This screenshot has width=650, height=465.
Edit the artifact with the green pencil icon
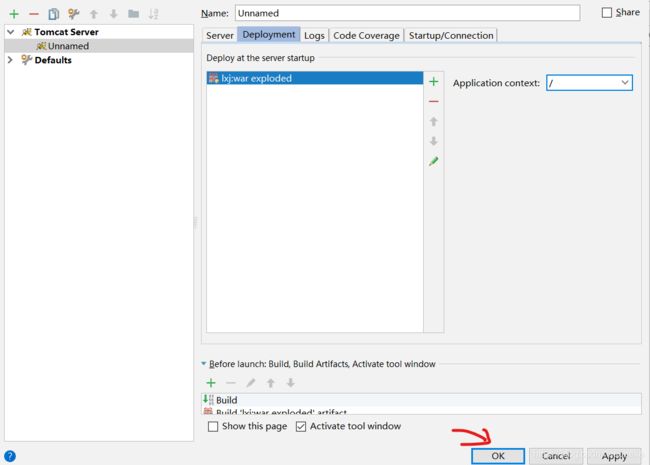tap(434, 161)
